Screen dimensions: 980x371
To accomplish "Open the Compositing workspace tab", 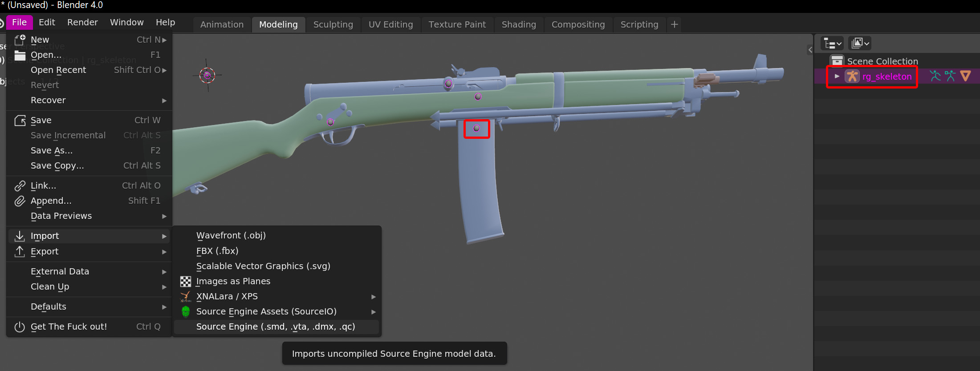I will coord(578,24).
